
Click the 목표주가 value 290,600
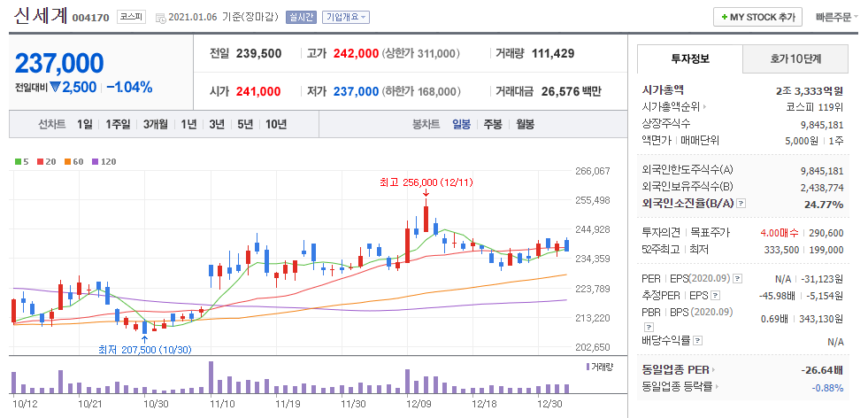826,234
